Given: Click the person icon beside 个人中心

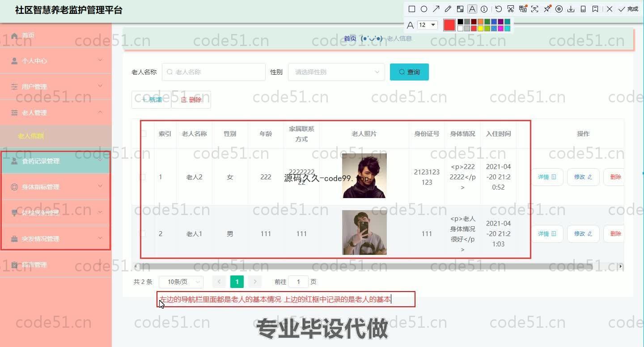Looking at the screenshot, I should pos(15,61).
